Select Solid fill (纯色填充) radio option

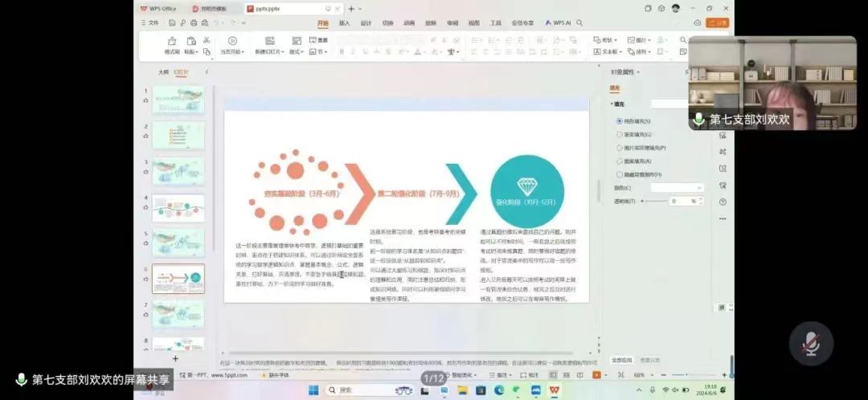[x=620, y=120]
